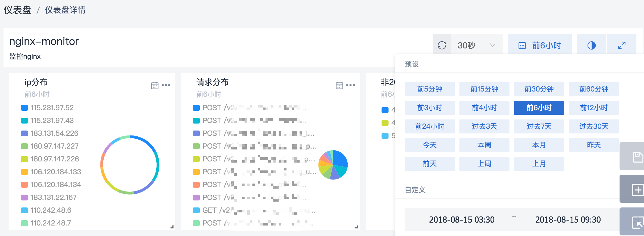Select preset 本周
Screen dimensions: 644x236
(484, 145)
